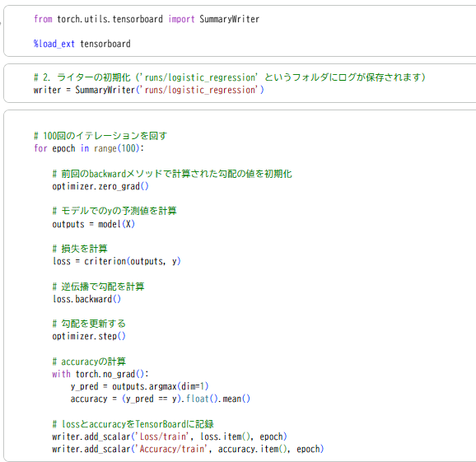
Task: Click the comment '# 100回のイテレーションを回す'
Action: [x=100, y=136]
